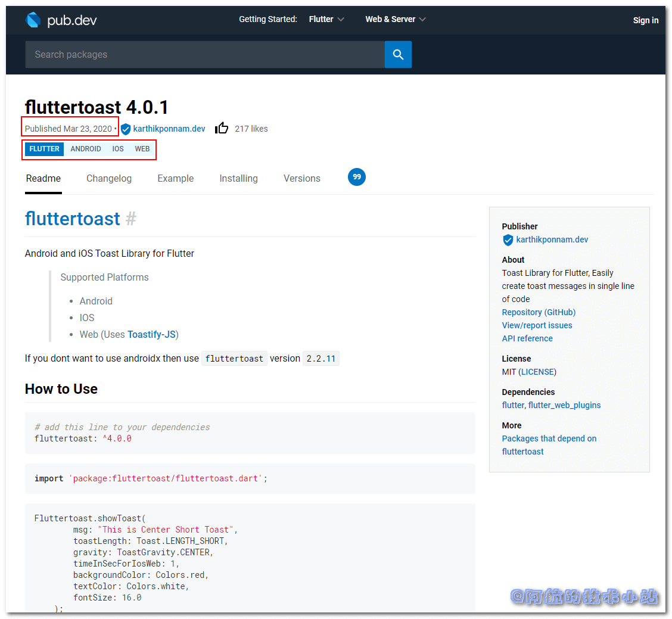Switch to the Example tab

pos(175,178)
